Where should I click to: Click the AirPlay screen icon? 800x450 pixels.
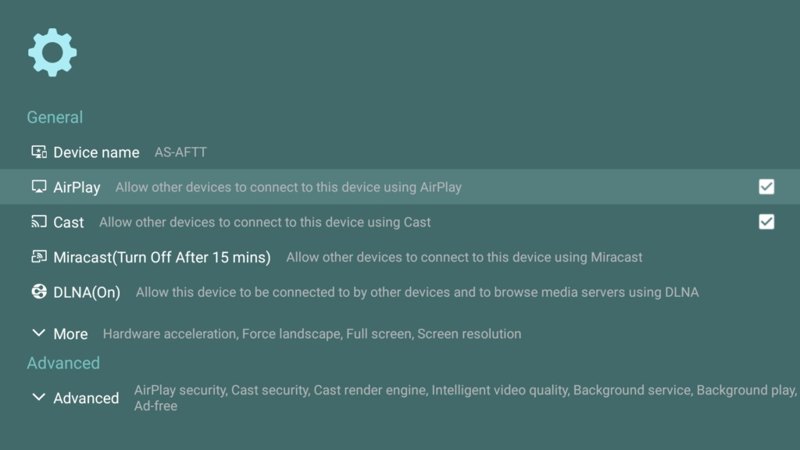pyautogui.click(x=39, y=187)
